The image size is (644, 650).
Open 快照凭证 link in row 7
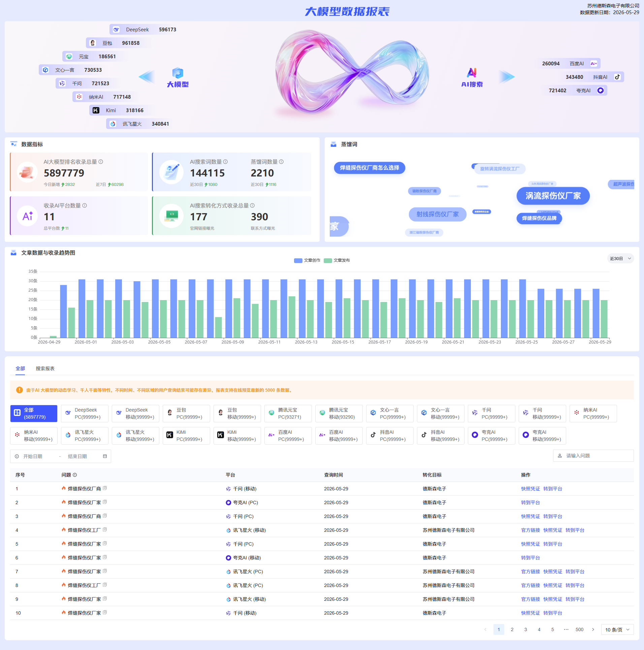pyautogui.click(x=553, y=572)
